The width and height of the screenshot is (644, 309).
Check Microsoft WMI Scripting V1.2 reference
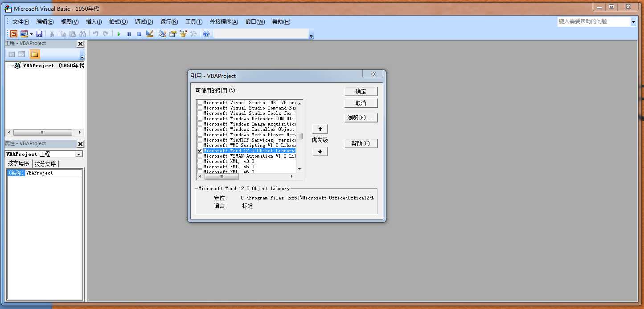[x=200, y=145]
